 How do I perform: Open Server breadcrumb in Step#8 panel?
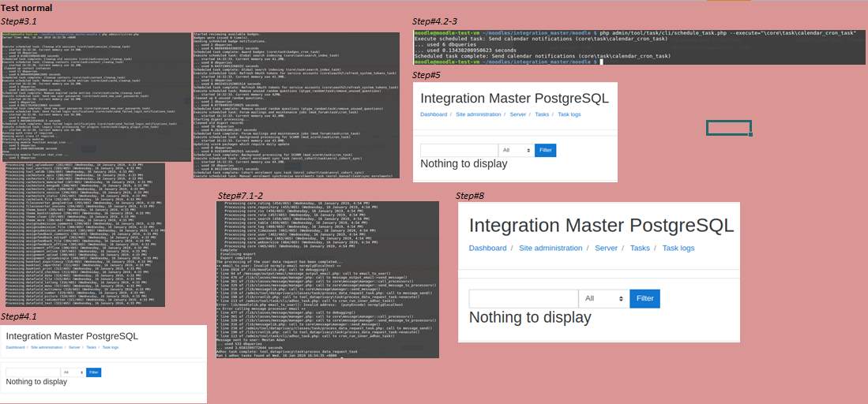click(x=606, y=248)
